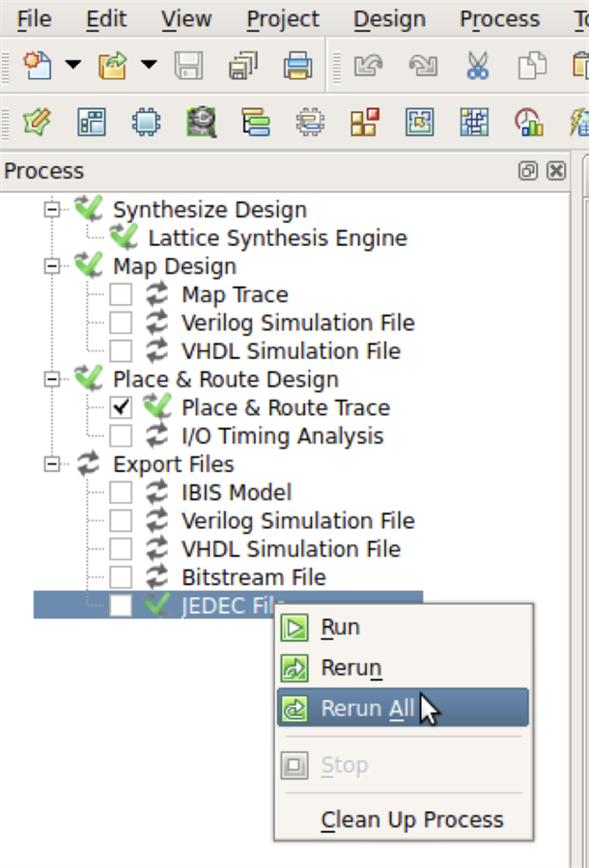589x868 pixels.
Task: Tick the Bitstream File checkbox
Action: (x=121, y=577)
